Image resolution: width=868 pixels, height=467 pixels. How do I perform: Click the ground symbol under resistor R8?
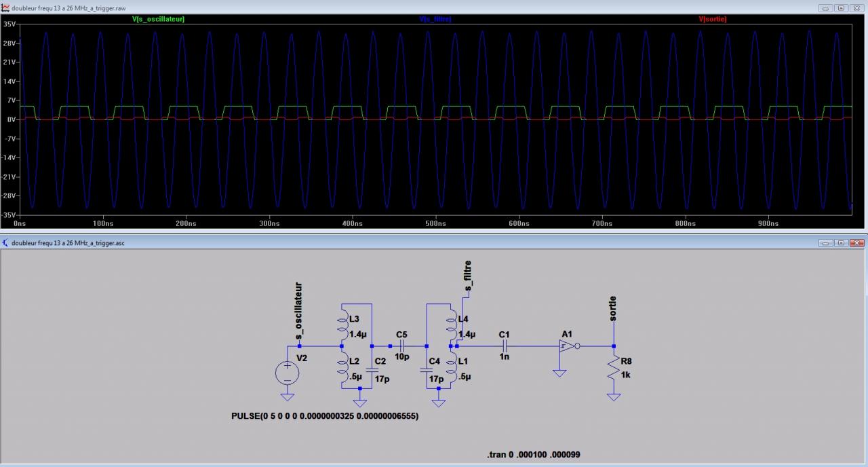coord(614,396)
